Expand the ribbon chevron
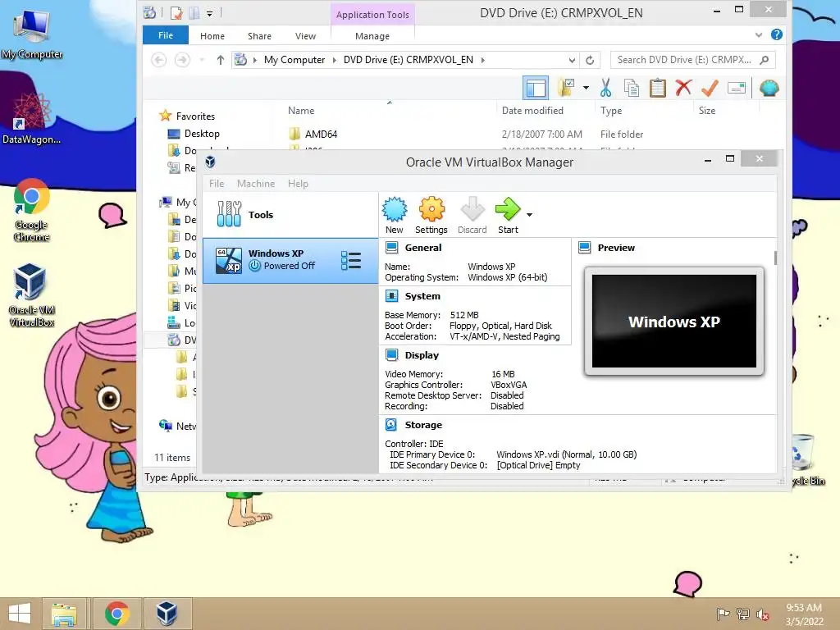 point(759,34)
